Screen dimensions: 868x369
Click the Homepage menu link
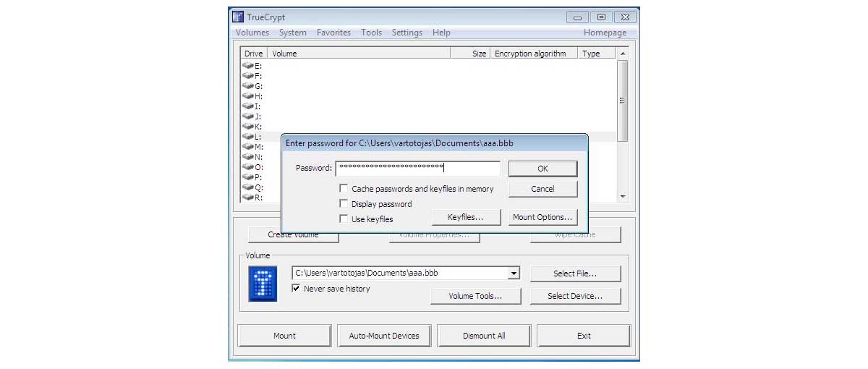click(605, 33)
